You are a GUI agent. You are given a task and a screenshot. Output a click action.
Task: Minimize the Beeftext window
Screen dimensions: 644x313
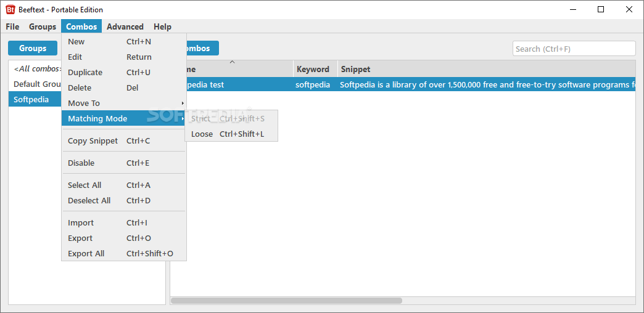(572, 9)
